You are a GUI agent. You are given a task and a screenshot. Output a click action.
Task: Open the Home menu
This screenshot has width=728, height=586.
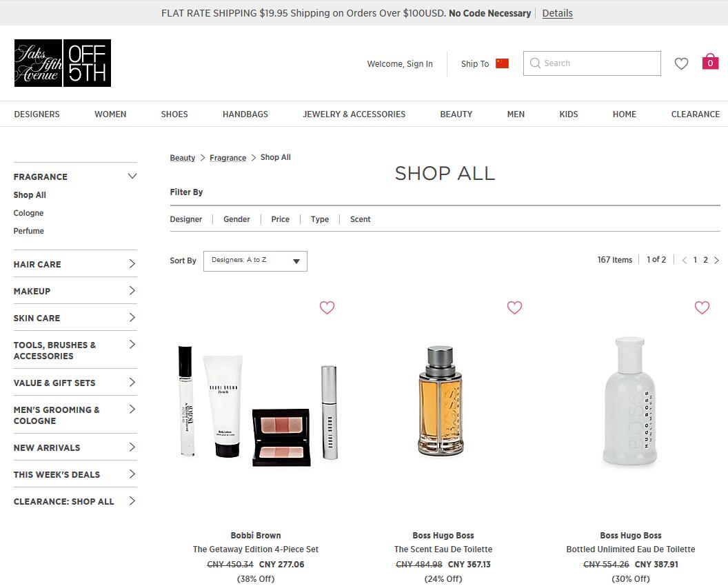625,114
